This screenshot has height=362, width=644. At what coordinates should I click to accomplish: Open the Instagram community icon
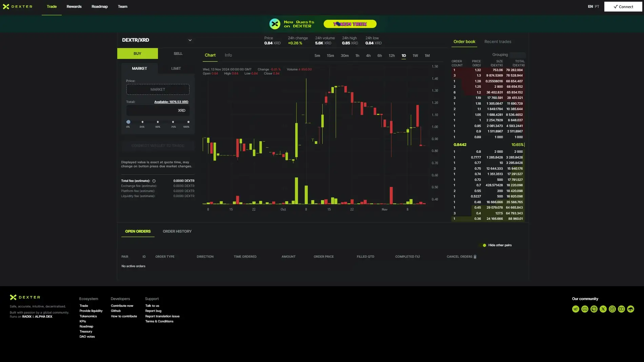[x=612, y=309]
